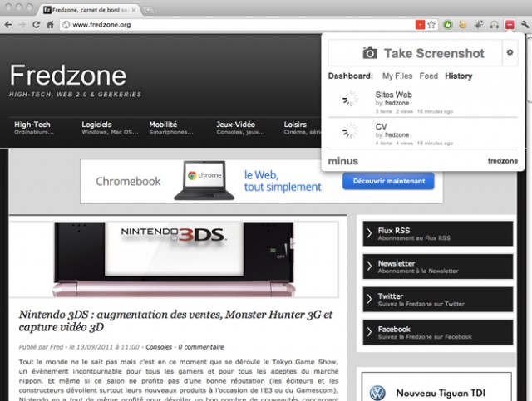Close the Fredzone browser tab
The image size is (532, 401).
coord(134,10)
